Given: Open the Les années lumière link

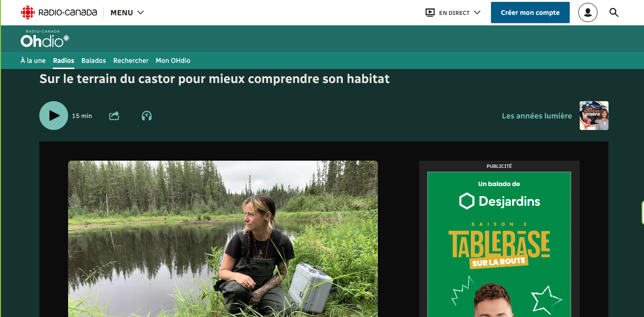Looking at the screenshot, I should (x=537, y=116).
